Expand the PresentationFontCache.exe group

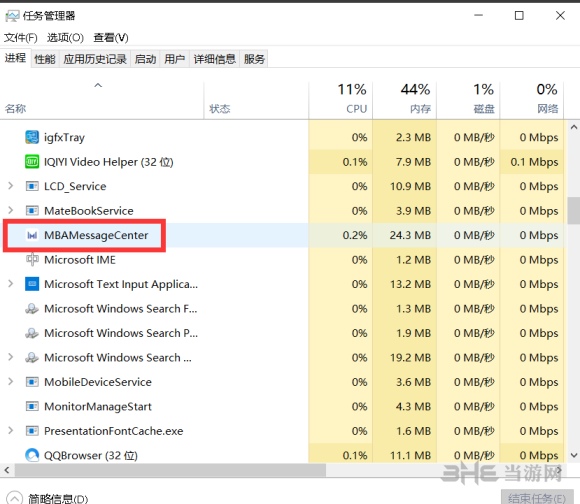tap(10, 430)
